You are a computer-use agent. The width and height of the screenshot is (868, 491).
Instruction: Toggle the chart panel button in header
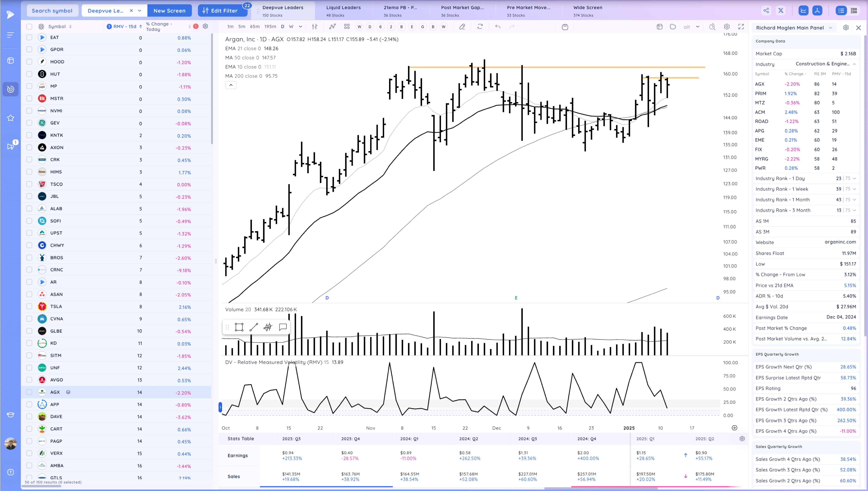click(804, 10)
